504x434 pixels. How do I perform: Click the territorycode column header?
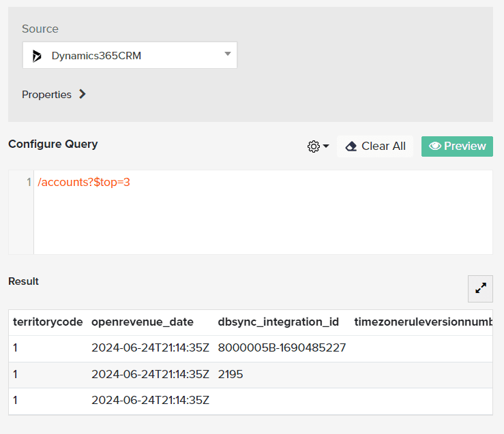tap(48, 322)
